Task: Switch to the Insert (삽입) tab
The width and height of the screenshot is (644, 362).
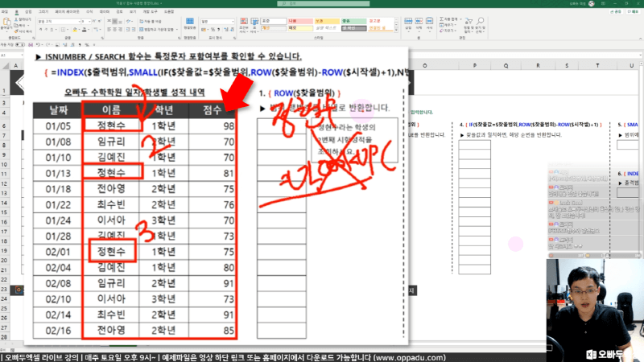Action: tap(28, 11)
